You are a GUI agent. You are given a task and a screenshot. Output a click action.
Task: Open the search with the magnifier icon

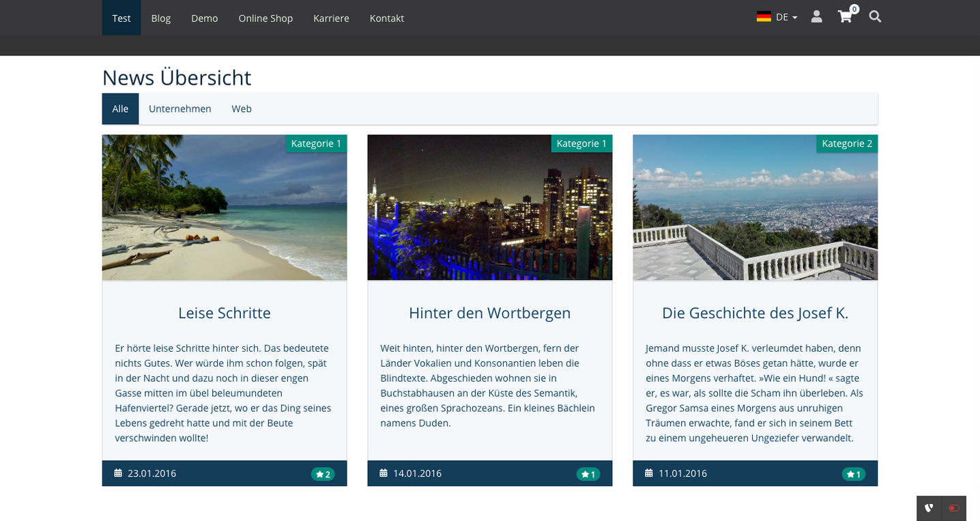click(x=874, y=16)
